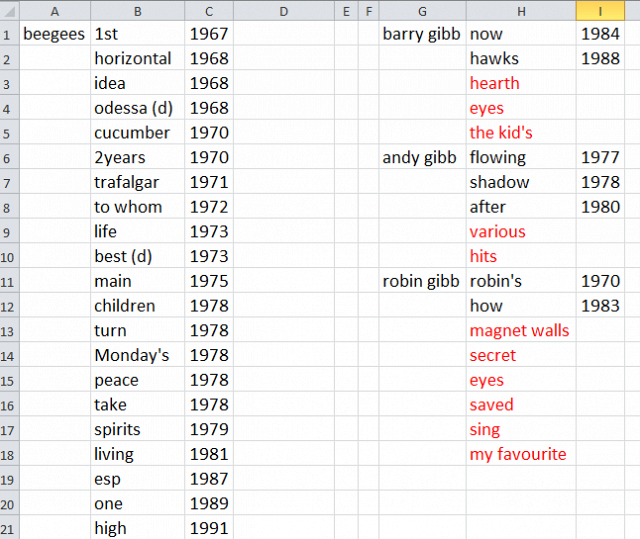Screen dimensions: 640x539
Task: Select the column A header
Action: click(x=54, y=11)
